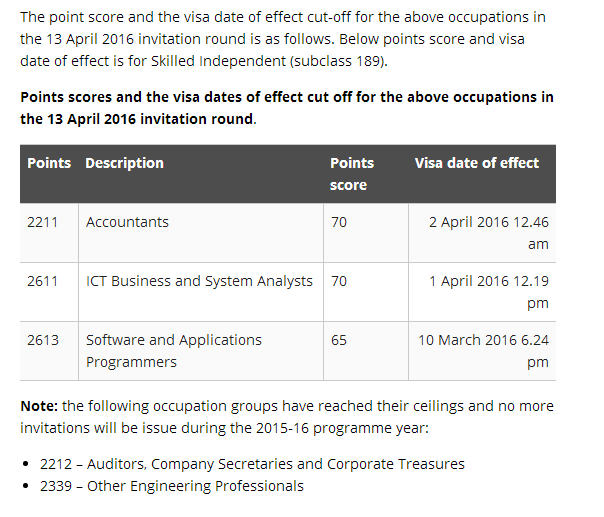Click the "Points" column header

click(x=49, y=163)
